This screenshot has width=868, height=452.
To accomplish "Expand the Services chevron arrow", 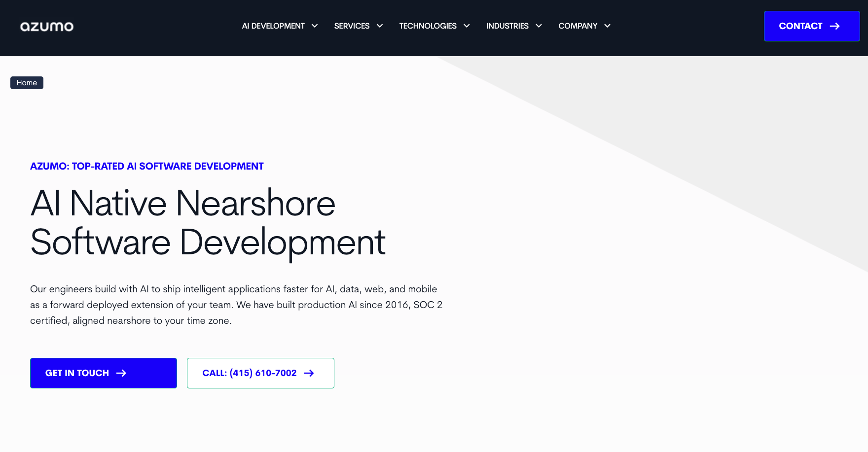I will (x=380, y=26).
